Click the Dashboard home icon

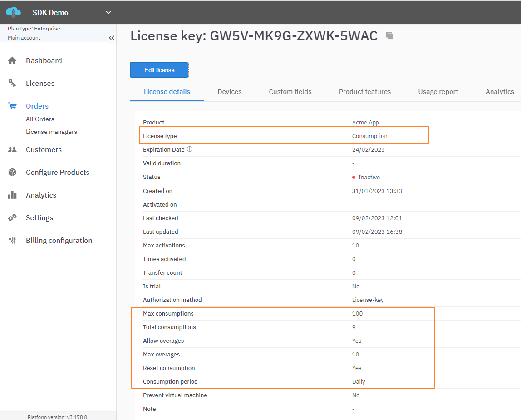pos(12,61)
